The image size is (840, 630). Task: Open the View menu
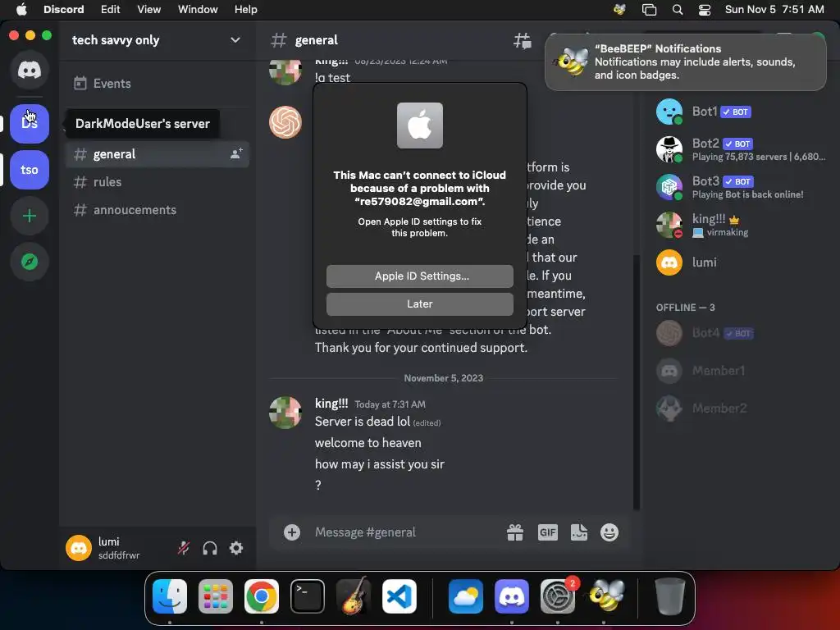(x=149, y=10)
